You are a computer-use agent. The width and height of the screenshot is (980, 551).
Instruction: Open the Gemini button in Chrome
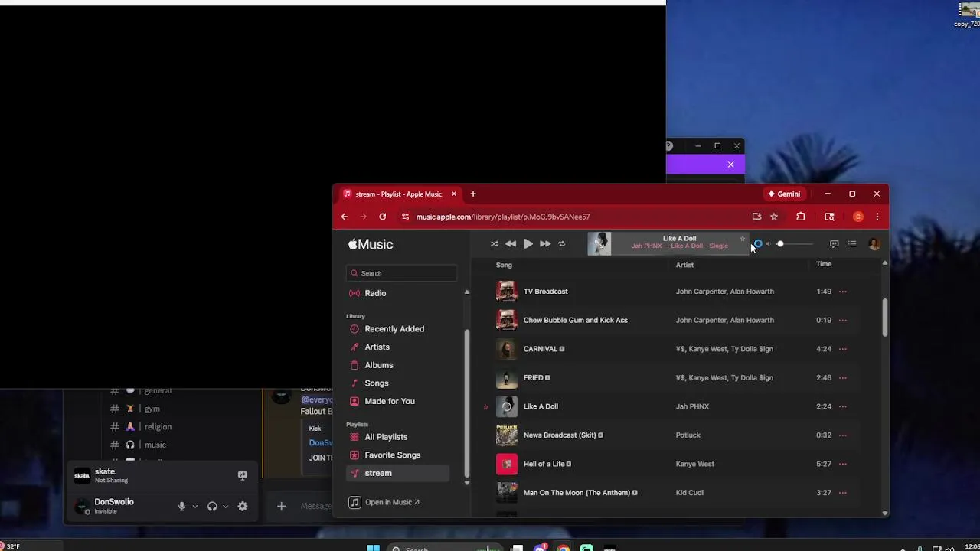[784, 194]
